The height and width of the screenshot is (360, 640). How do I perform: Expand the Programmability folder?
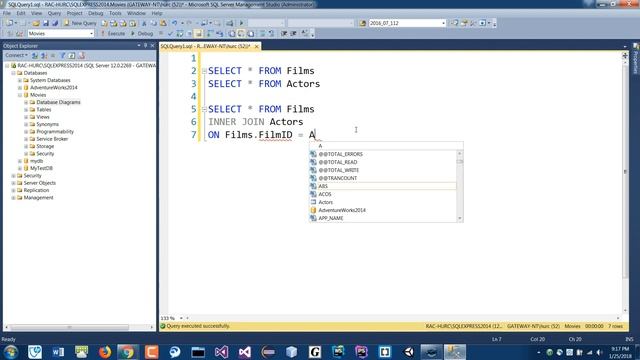coord(26,132)
